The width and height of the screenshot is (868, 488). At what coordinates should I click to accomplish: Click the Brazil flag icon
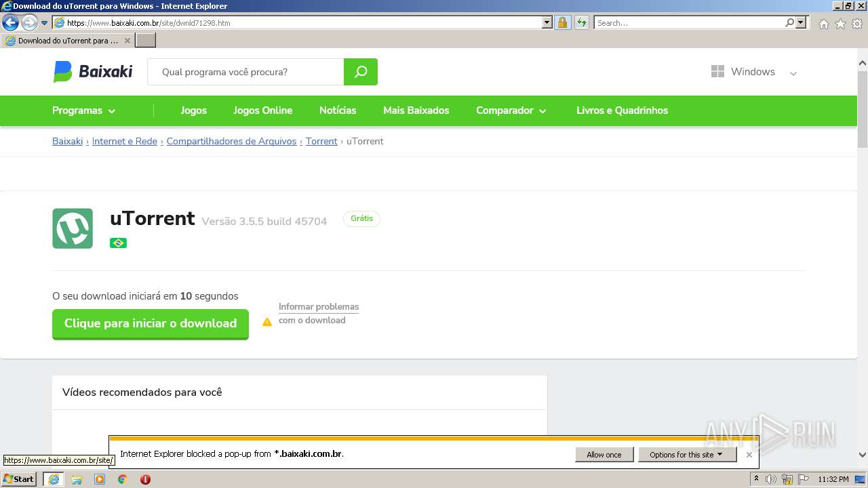[x=118, y=243]
